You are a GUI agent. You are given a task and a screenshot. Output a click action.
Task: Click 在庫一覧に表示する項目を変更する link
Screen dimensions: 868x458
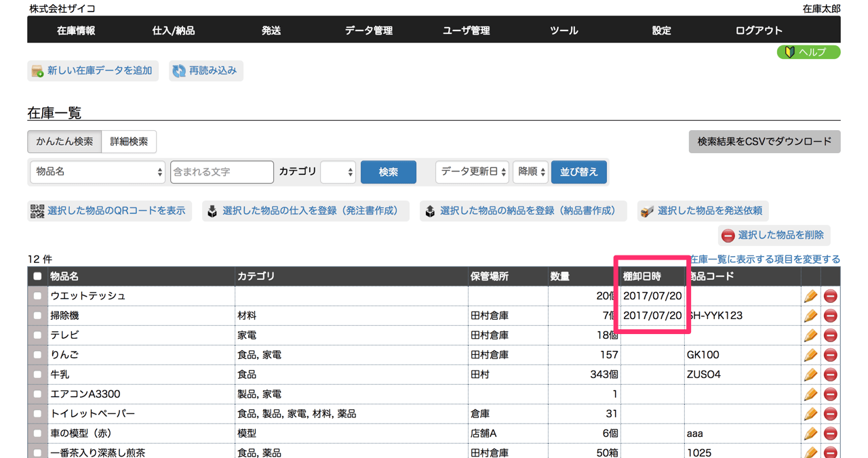[x=765, y=259]
